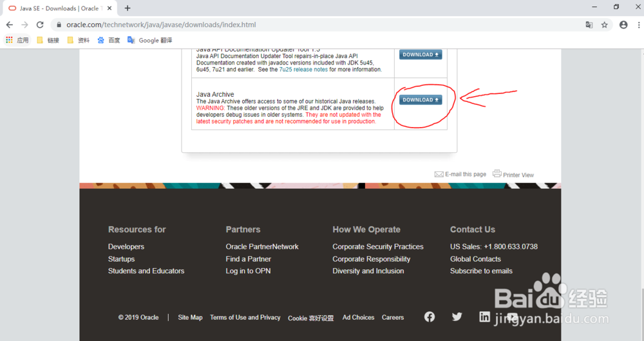Bookmark this page with the star
644x341 pixels.
pos(604,24)
